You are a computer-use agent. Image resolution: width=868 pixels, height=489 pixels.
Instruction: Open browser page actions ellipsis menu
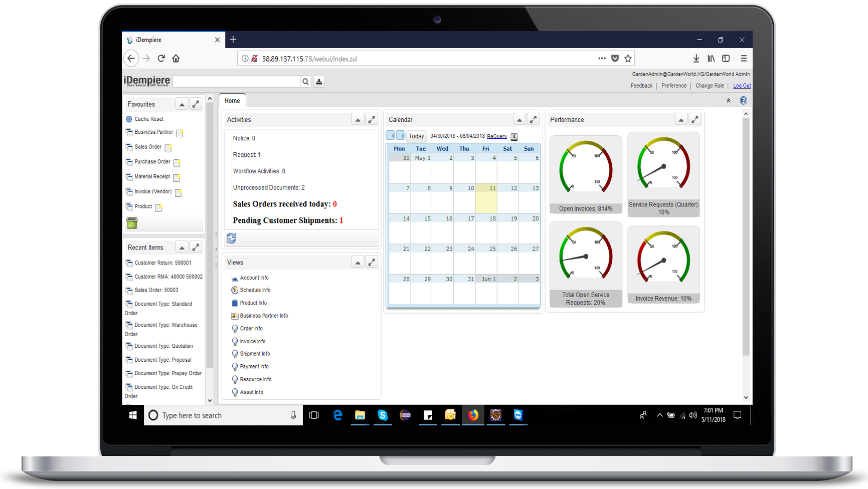pyautogui.click(x=602, y=59)
